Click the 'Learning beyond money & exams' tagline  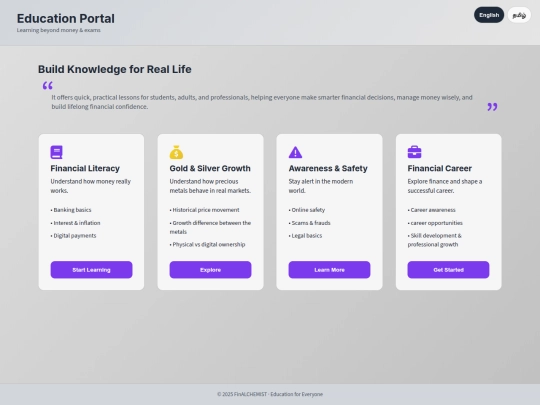[59, 30]
